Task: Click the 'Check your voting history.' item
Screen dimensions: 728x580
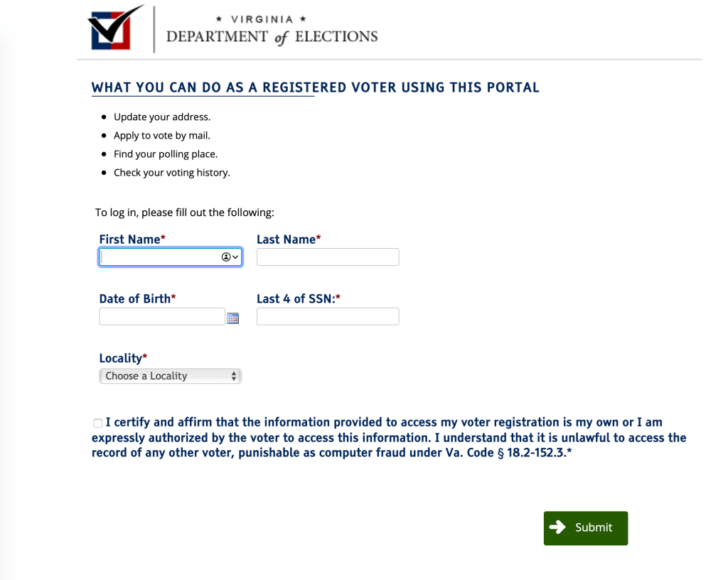Action: [172, 173]
